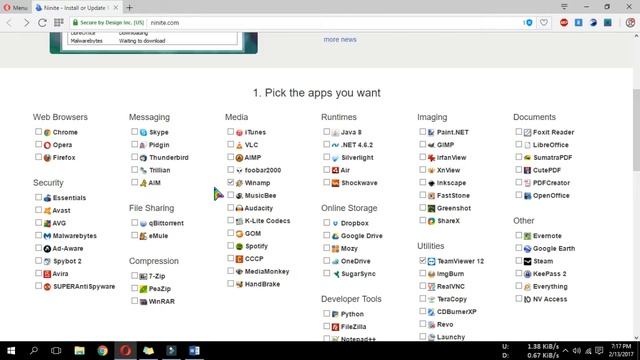
Task: Open Word from the taskbar
Action: (x=194, y=351)
